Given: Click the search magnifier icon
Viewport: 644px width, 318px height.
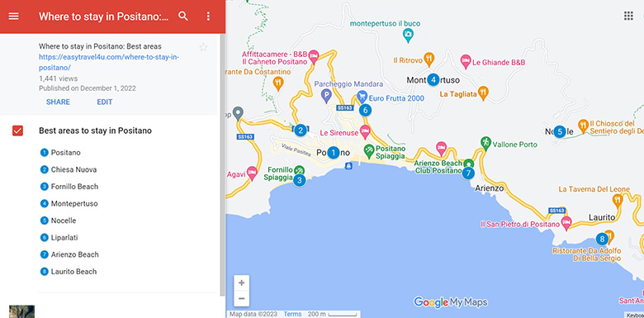Looking at the screenshot, I should click(183, 16).
